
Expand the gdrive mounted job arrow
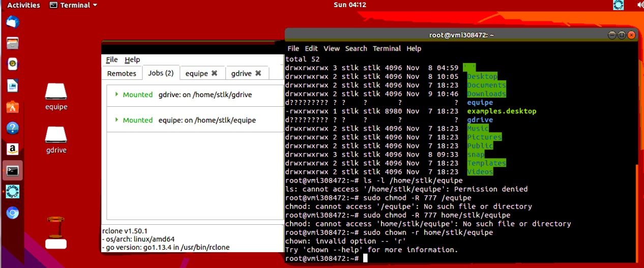point(116,94)
